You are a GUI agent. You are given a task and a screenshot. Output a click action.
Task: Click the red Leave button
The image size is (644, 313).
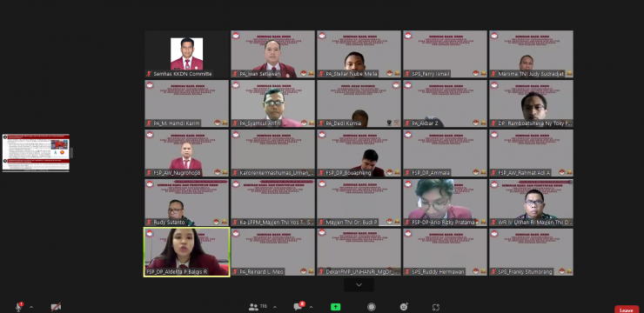pos(627,310)
